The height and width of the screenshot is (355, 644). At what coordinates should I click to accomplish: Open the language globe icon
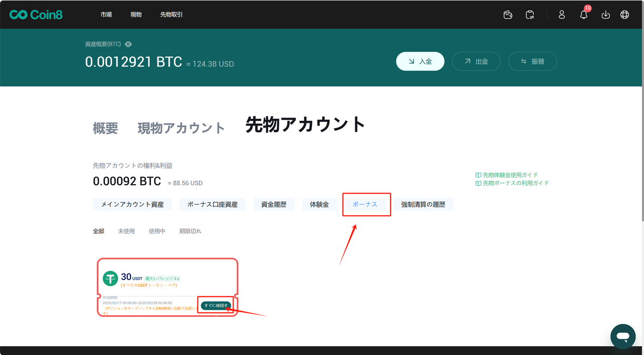tap(624, 15)
